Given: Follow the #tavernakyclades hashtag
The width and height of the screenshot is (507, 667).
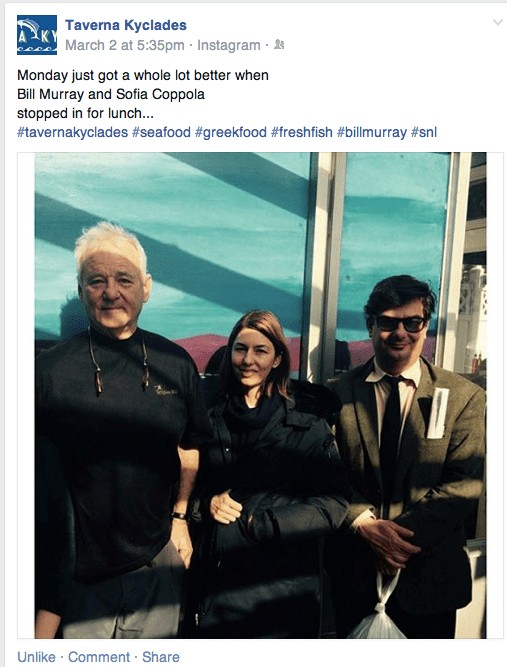Looking at the screenshot, I should point(72,132).
